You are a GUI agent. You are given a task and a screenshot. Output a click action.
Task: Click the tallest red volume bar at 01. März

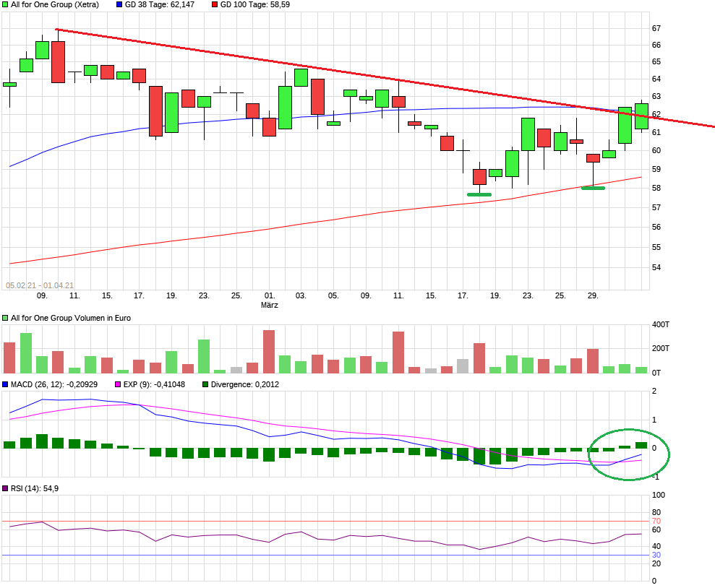269,352
